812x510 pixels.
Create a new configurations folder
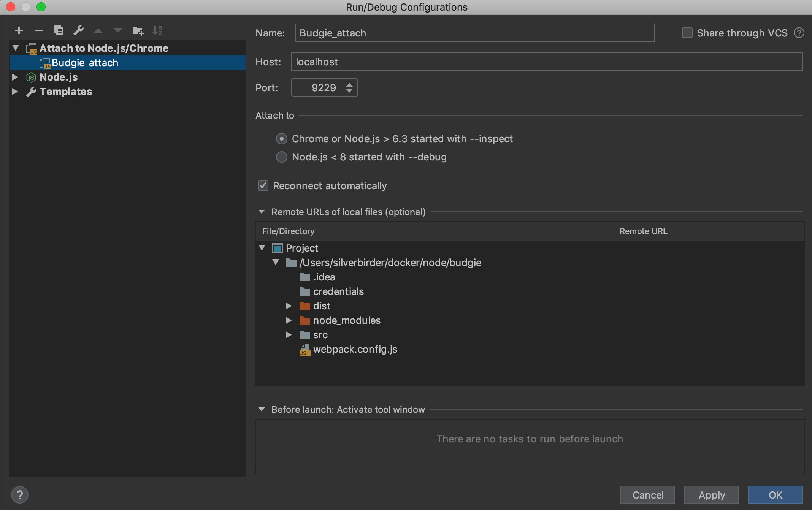[138, 30]
